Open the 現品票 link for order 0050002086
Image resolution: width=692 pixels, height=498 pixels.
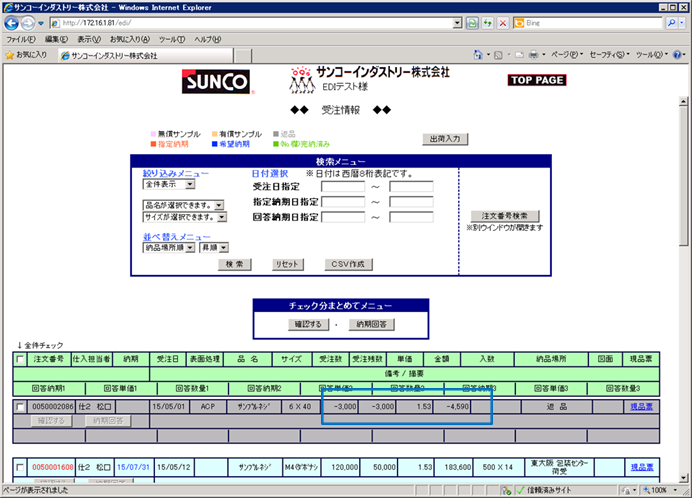[641, 407]
